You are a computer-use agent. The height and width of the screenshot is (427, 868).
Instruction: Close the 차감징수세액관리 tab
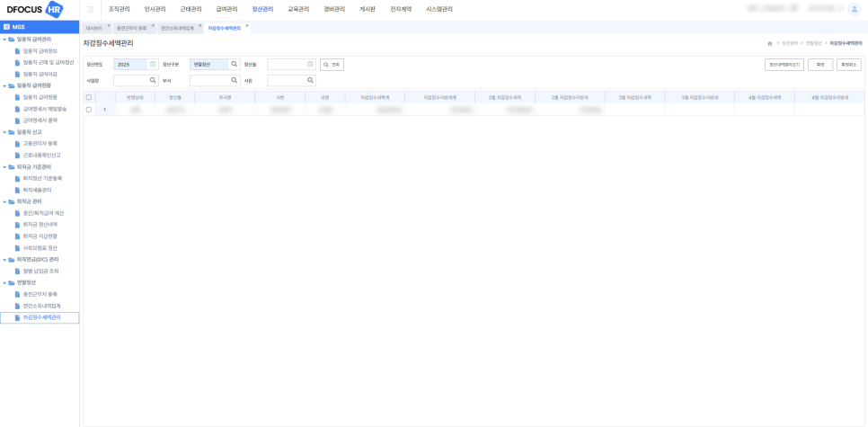tap(247, 25)
